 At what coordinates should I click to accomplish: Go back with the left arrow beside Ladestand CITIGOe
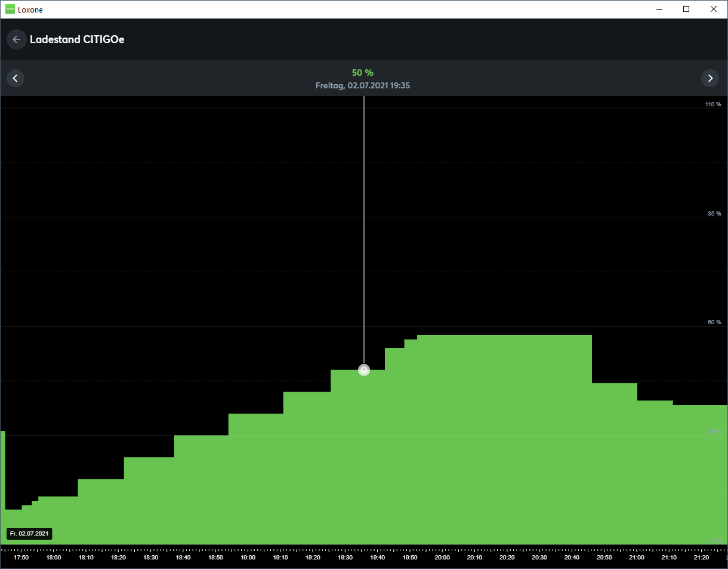click(x=16, y=39)
